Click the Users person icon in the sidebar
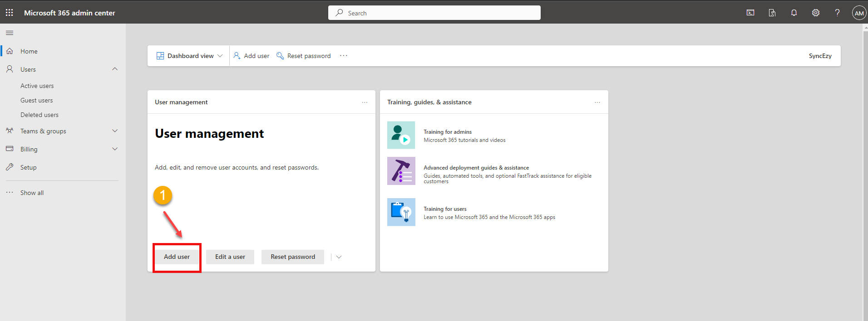The image size is (868, 321). pos(10,69)
